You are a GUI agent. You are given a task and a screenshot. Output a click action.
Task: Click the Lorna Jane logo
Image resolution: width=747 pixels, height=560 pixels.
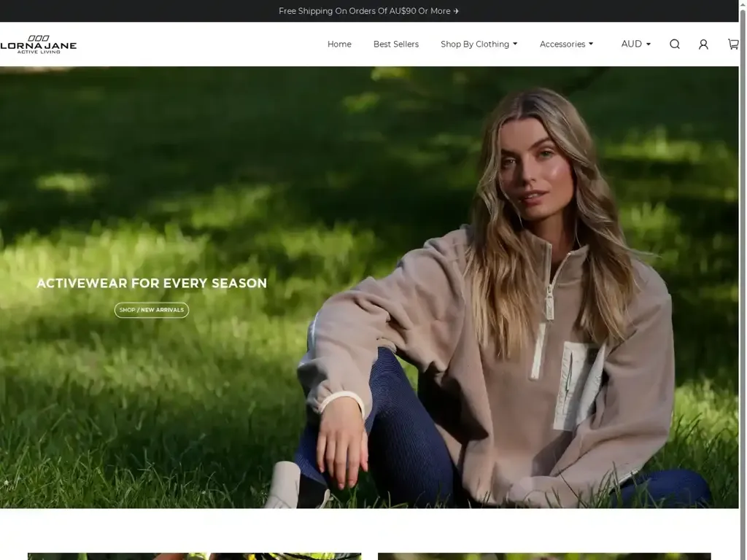click(39, 44)
